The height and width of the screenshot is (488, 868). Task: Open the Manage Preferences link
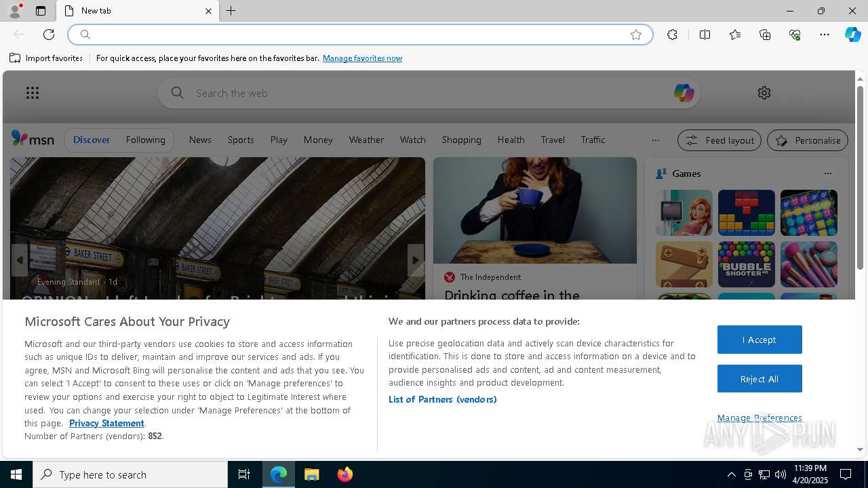point(759,418)
